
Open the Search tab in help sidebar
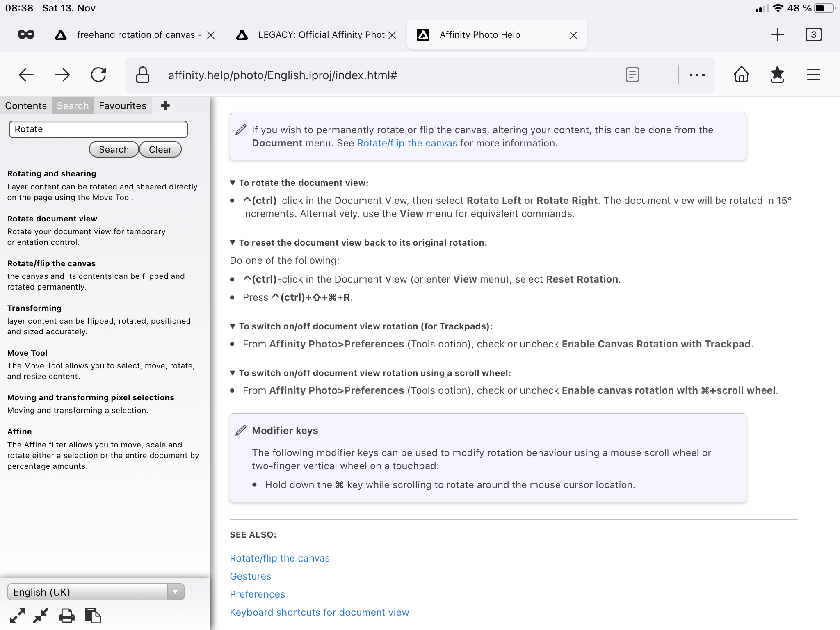pos(73,106)
